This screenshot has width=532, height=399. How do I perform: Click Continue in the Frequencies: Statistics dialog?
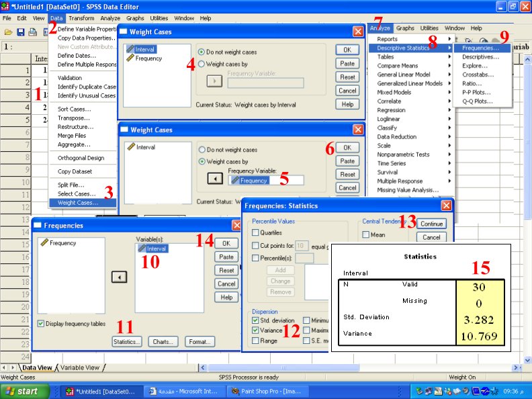click(x=431, y=224)
